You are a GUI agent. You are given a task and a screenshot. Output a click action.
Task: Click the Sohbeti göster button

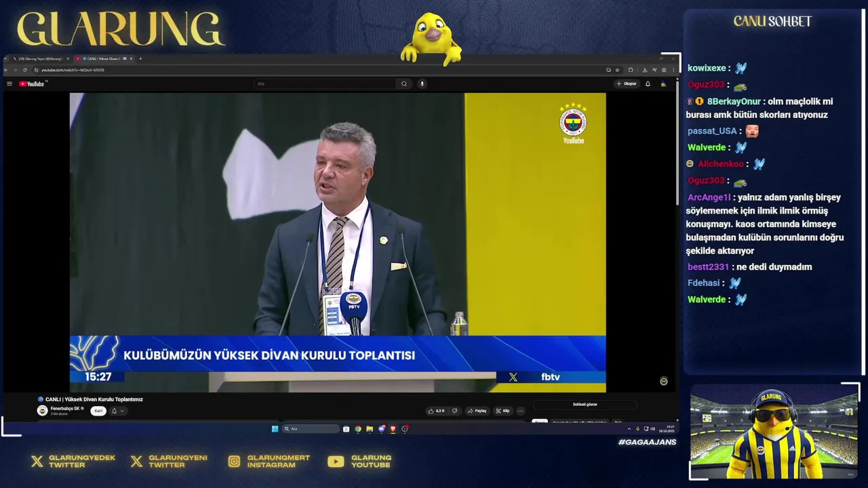[x=585, y=405]
